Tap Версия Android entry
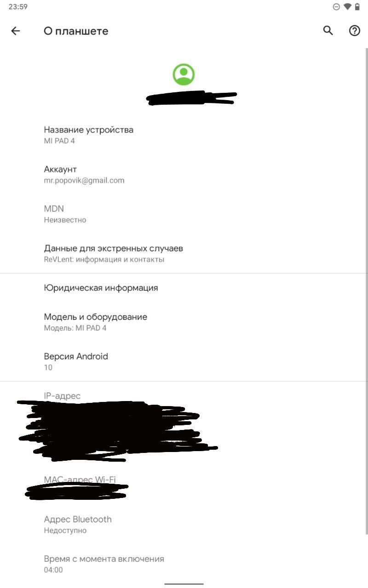This screenshot has height=588, width=368. [x=184, y=362]
